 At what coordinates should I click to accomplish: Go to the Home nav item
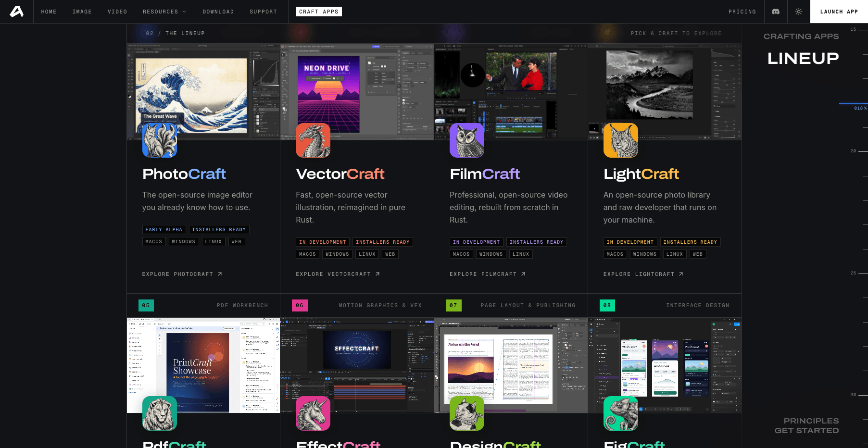[x=49, y=12]
